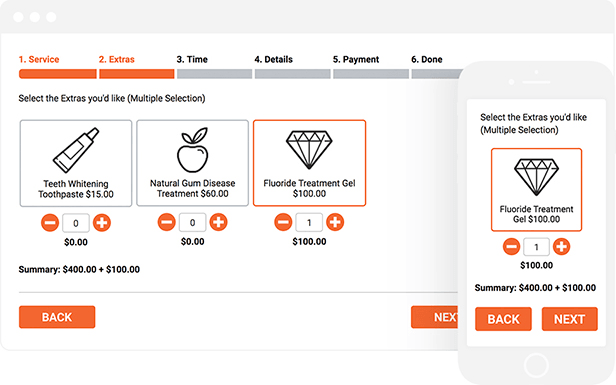Select the Teeth Whitening Toothpaste $15.00 card

pos(76,163)
